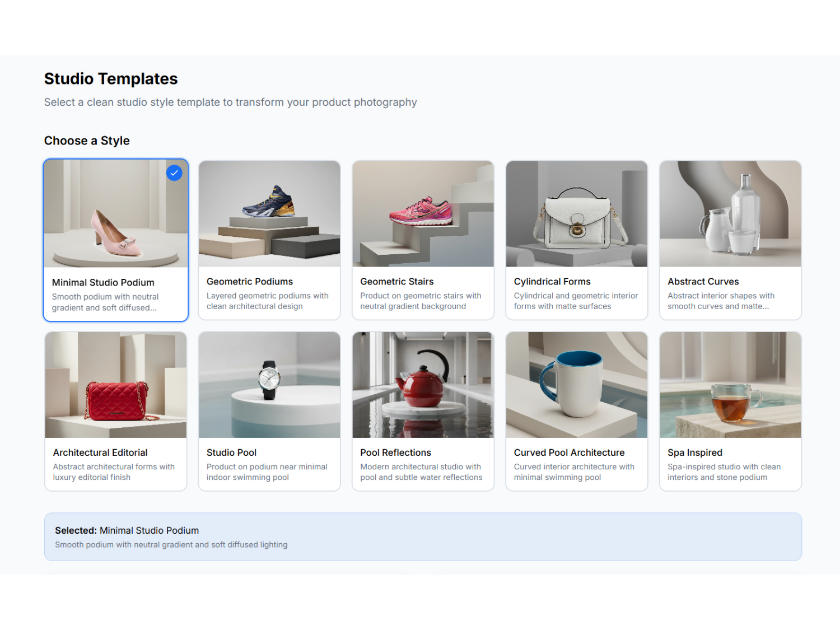This screenshot has height=630, width=840.
Task: Choose the Architectural Editorial red bag thumbnail
Action: (116, 385)
